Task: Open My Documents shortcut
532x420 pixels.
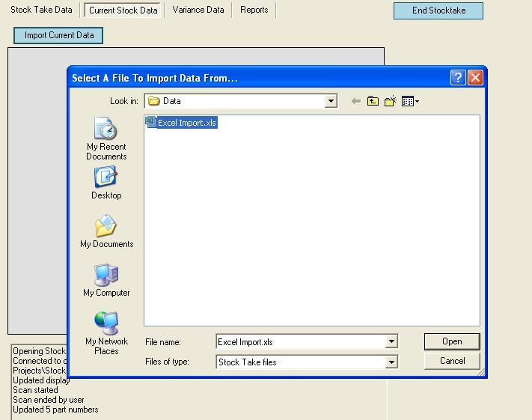Action: point(106,232)
